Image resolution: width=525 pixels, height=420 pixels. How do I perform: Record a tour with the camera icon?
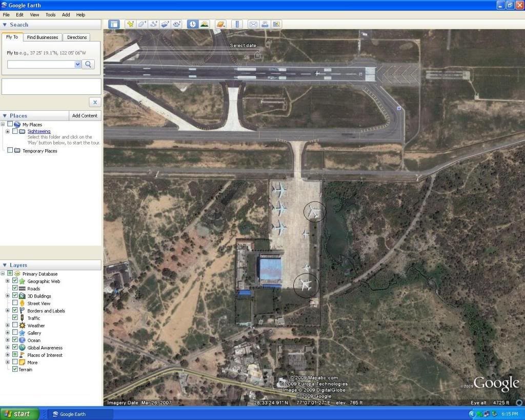pyautogui.click(x=177, y=24)
